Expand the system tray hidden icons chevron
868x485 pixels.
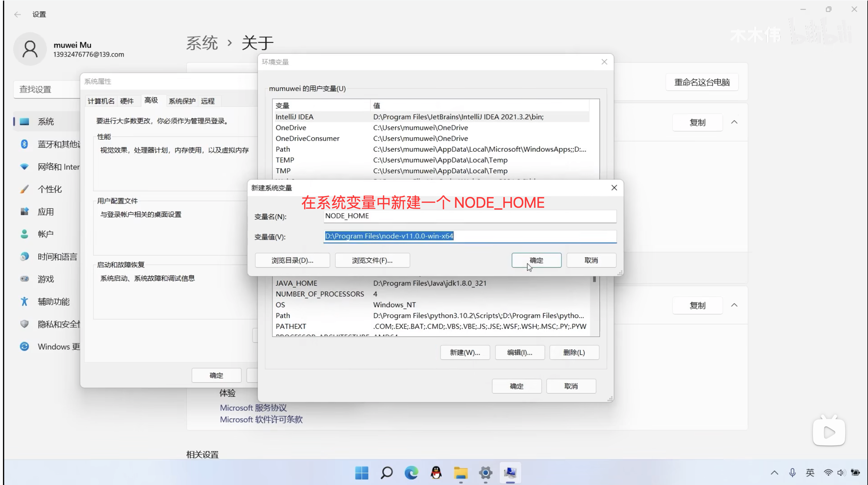774,472
